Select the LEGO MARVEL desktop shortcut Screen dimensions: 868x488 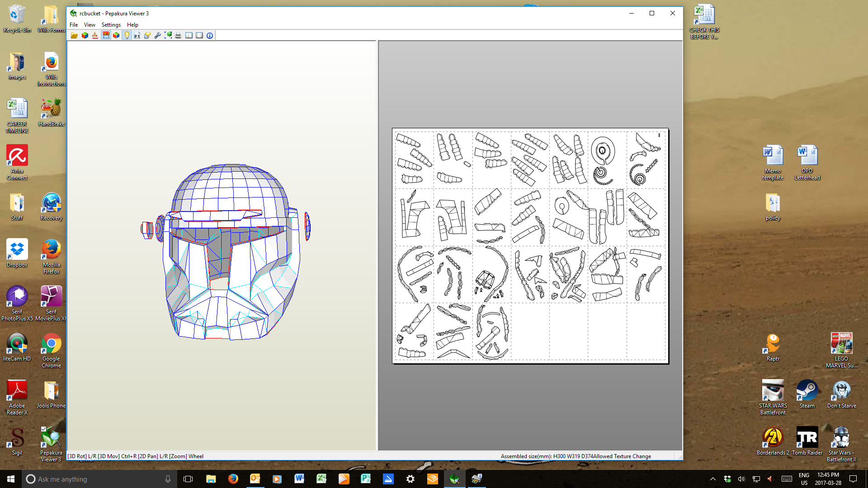click(841, 351)
